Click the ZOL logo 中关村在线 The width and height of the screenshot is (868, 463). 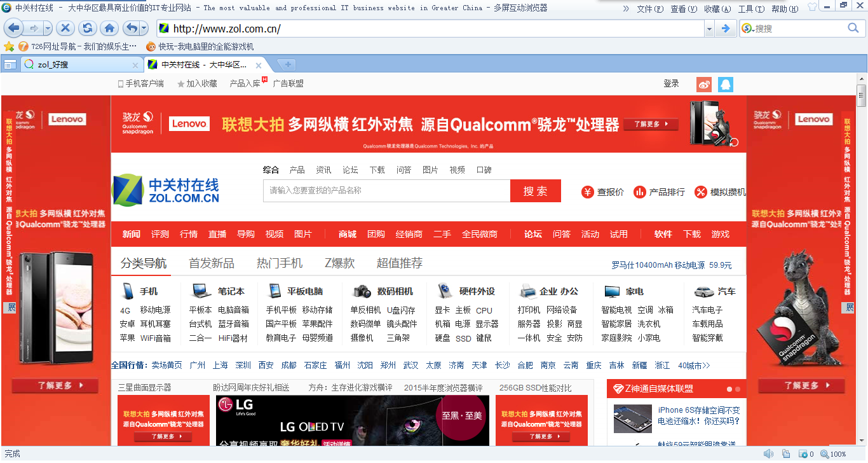(166, 190)
